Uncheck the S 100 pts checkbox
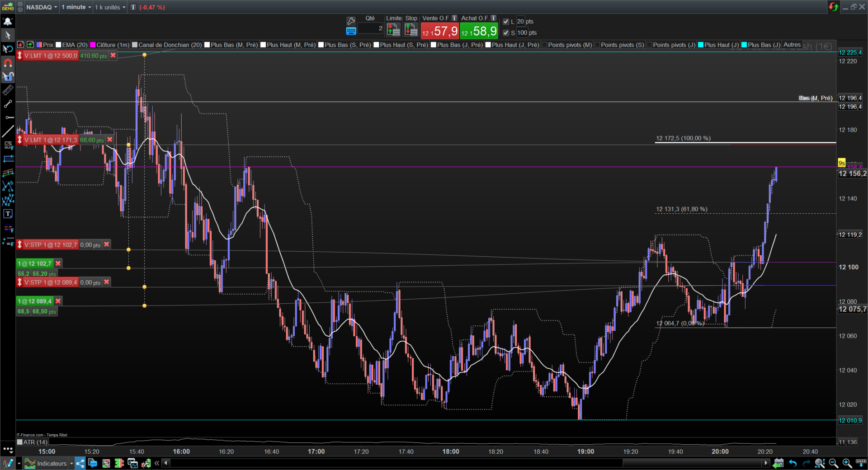 click(506, 33)
